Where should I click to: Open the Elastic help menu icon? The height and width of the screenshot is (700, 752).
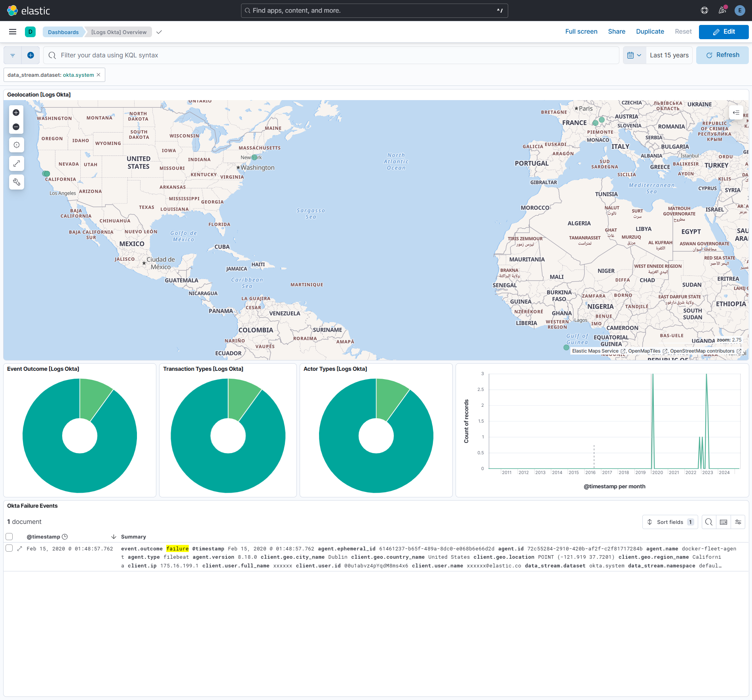pos(704,10)
